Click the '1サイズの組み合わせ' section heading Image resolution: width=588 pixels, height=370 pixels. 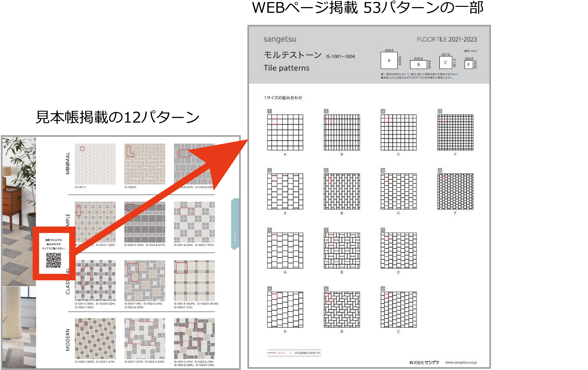pyautogui.click(x=283, y=98)
